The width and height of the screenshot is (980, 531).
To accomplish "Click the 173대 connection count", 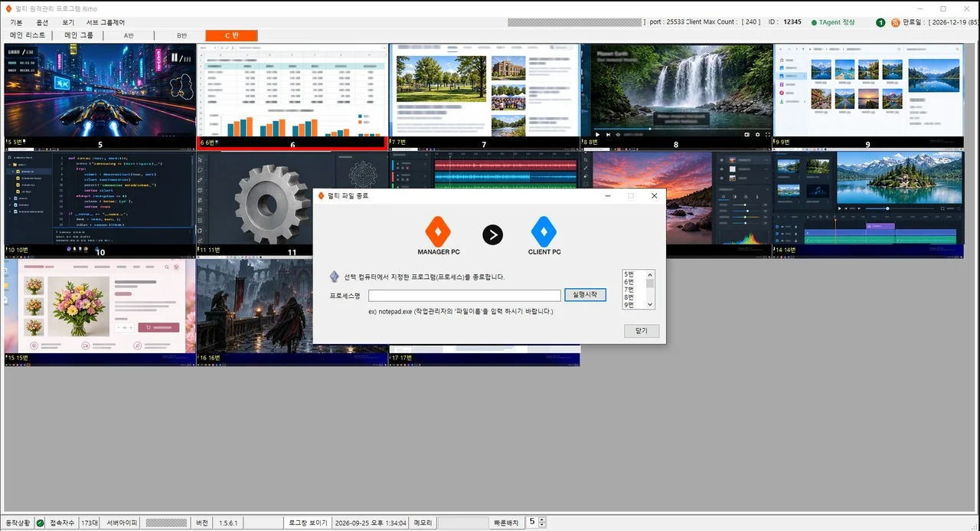I will [x=89, y=523].
